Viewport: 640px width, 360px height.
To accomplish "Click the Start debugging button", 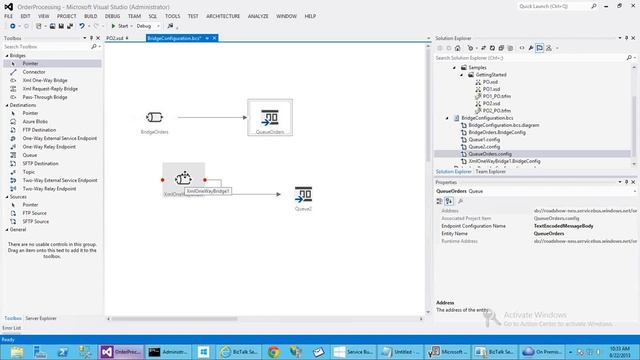I will click(x=120, y=26).
